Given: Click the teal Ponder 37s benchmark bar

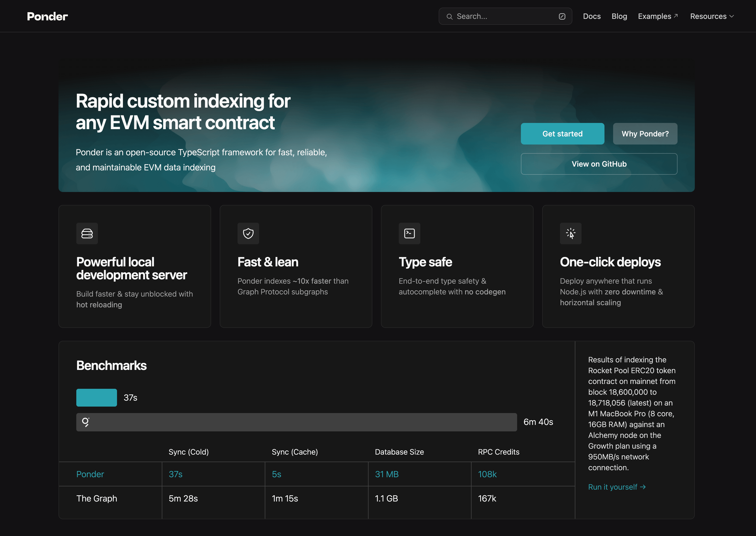Looking at the screenshot, I should point(97,398).
